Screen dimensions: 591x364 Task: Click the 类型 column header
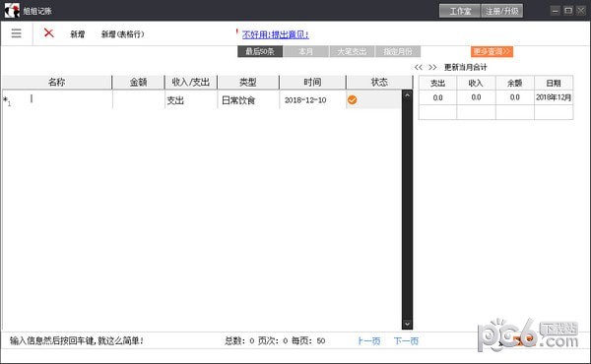[248, 82]
